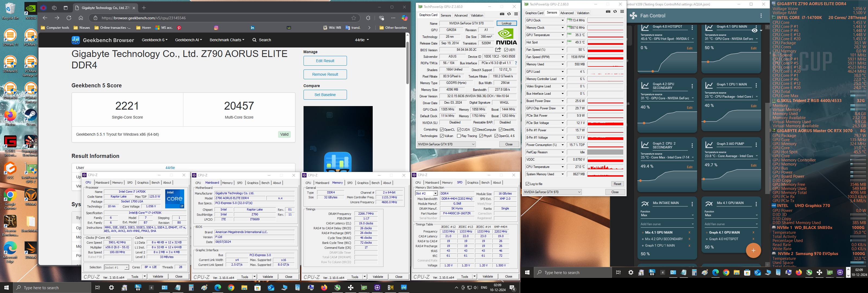Click the Set Baseline button
The width and height of the screenshot is (868, 293).
pyautogui.click(x=325, y=95)
